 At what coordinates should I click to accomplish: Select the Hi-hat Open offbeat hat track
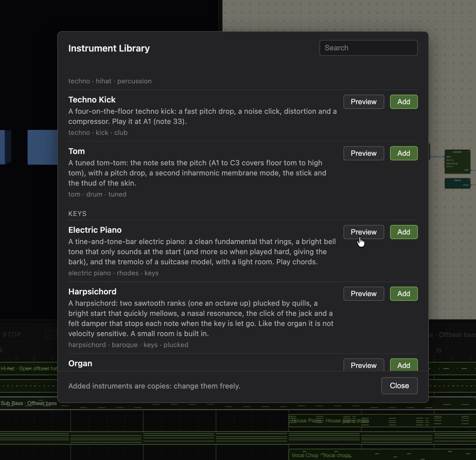(29, 369)
